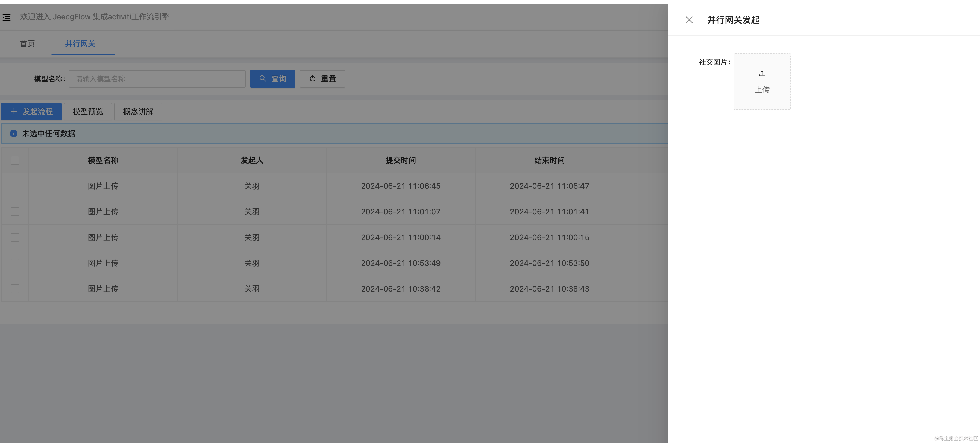This screenshot has height=443, width=980.
Task: Click the plus icon on 发起流程
Action: pyautogui.click(x=14, y=112)
